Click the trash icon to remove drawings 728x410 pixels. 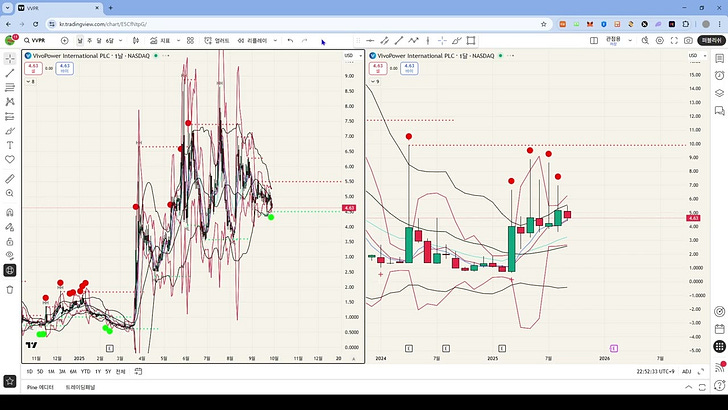point(10,290)
